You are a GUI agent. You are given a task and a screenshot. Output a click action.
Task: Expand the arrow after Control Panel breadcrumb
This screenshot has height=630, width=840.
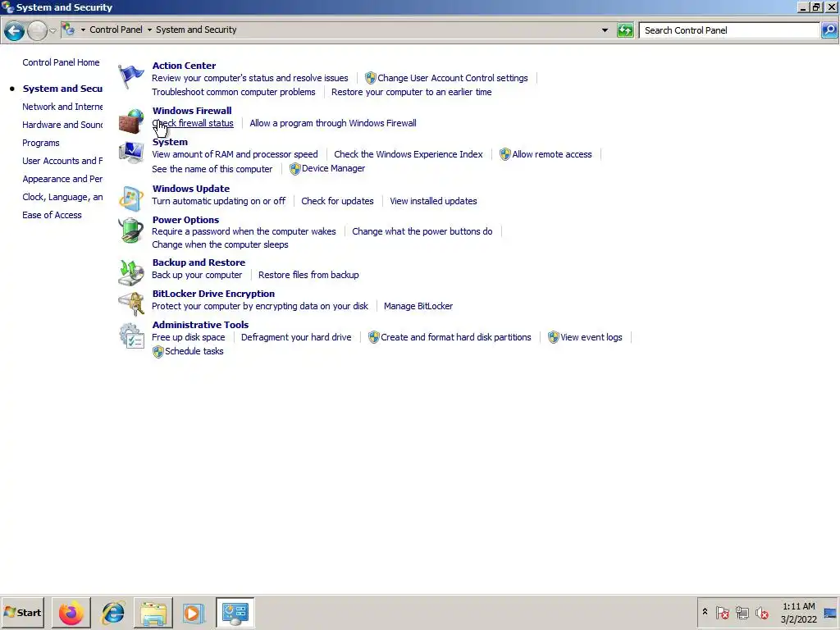(x=149, y=30)
